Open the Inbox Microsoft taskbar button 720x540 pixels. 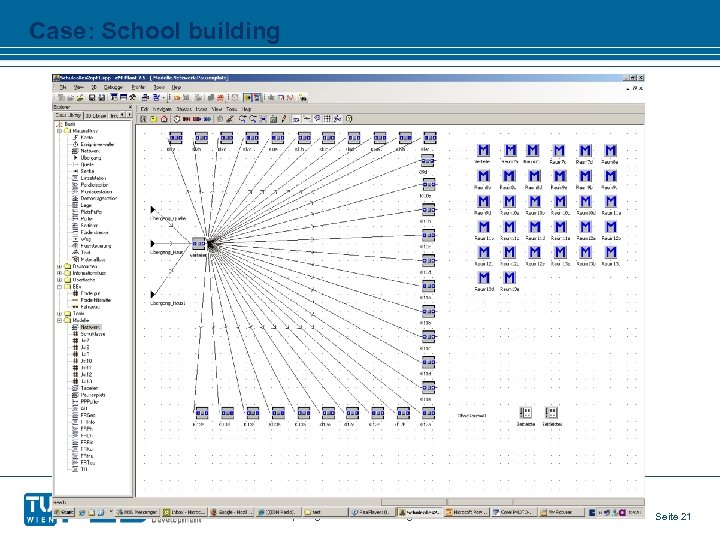[x=184, y=512]
